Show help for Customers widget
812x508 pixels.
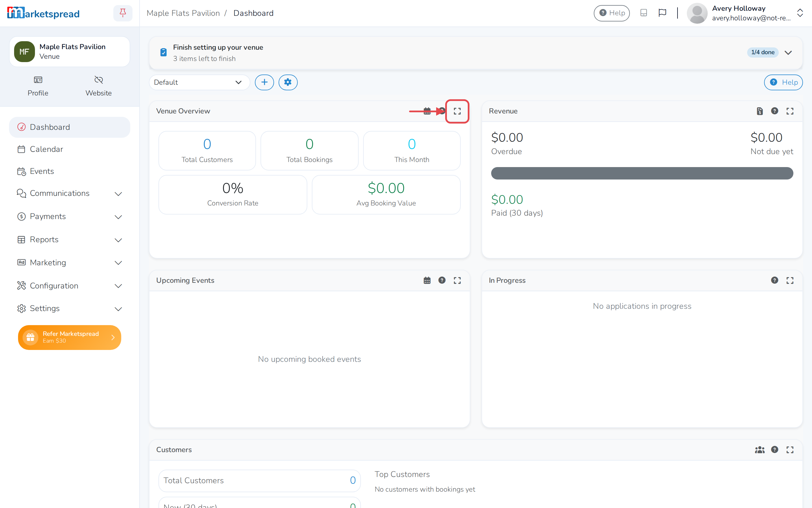click(x=775, y=450)
